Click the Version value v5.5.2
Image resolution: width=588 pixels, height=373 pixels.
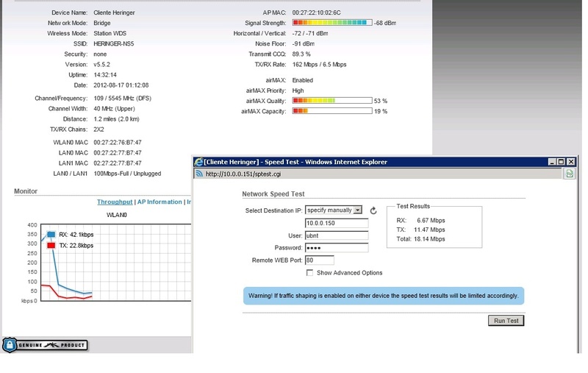point(101,65)
